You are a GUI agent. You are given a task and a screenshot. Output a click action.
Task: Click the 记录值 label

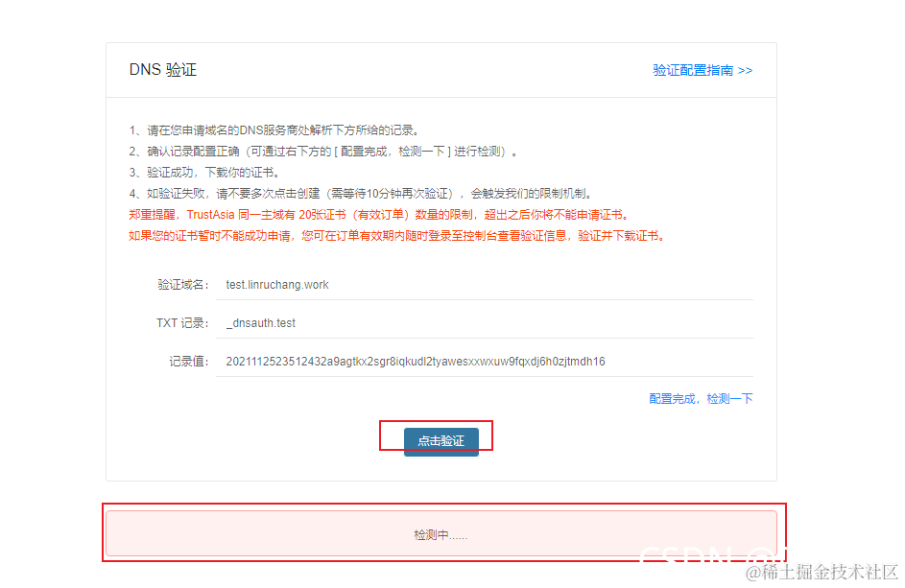(x=189, y=362)
